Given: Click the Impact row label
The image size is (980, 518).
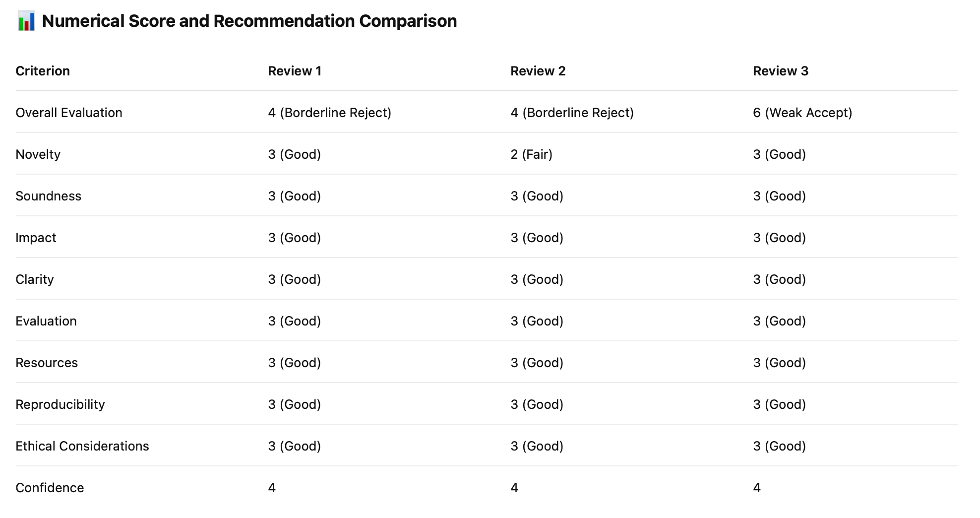Looking at the screenshot, I should click(36, 238).
